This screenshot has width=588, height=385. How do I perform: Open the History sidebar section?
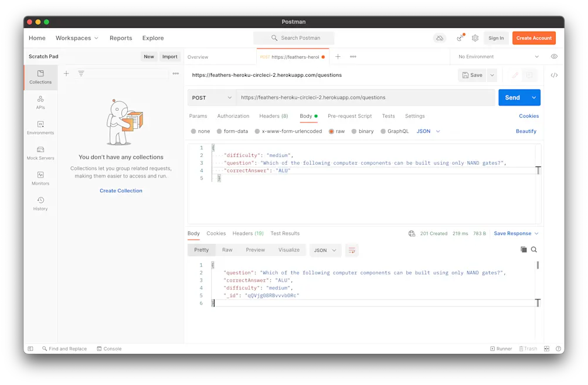40,203
